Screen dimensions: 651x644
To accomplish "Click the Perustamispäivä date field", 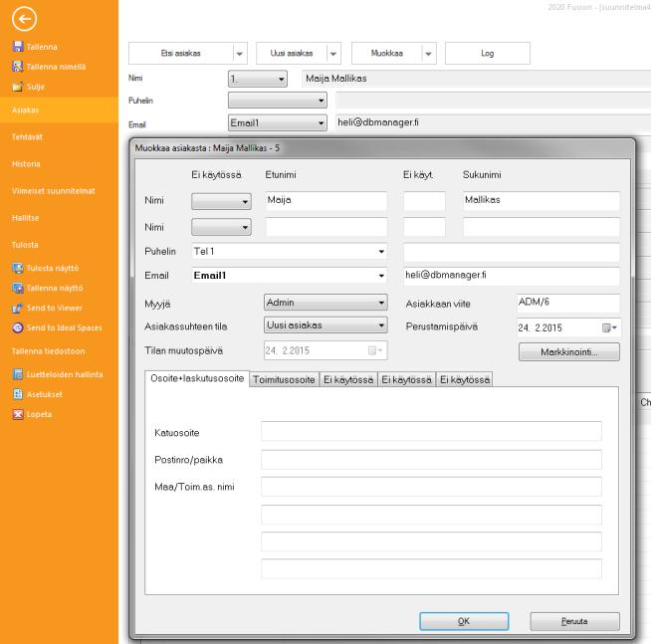I will point(568,328).
